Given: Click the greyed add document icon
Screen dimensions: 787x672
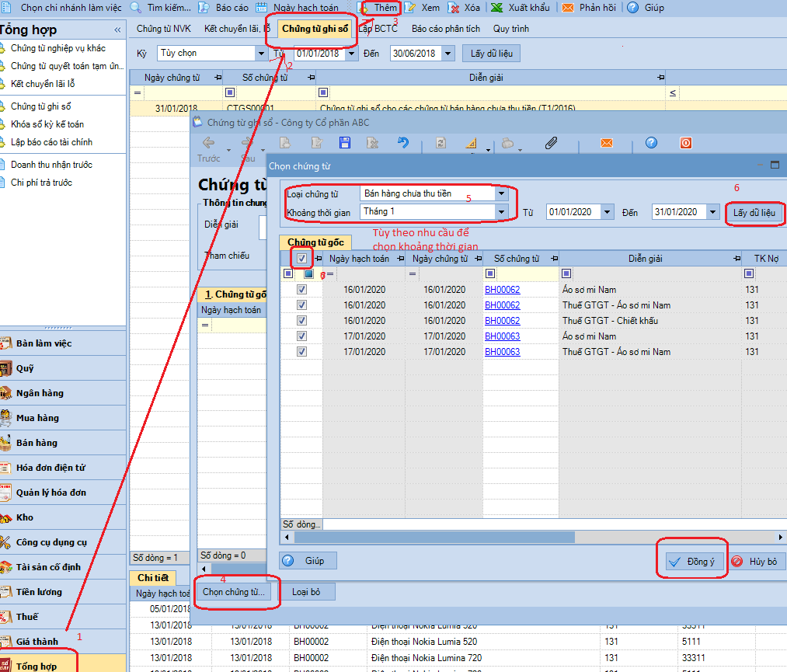Looking at the screenshot, I should pyautogui.click(x=284, y=143).
